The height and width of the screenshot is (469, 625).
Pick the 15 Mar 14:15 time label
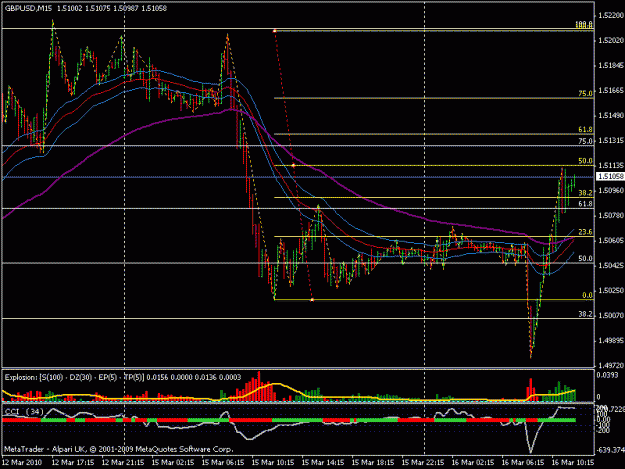click(x=323, y=463)
